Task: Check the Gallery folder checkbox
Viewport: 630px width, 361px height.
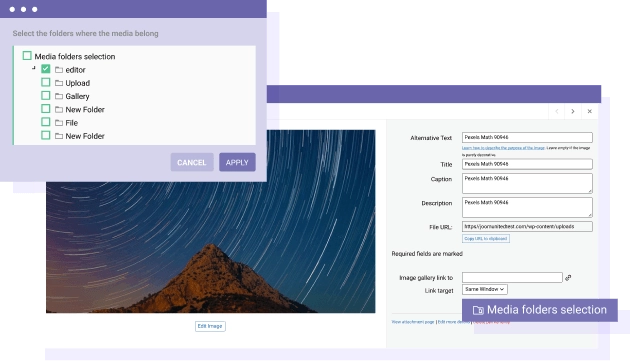Action: [x=45, y=95]
